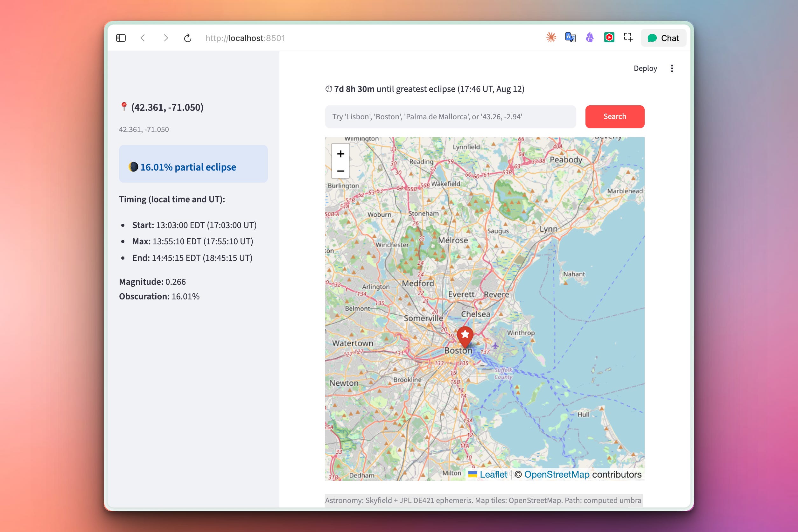The width and height of the screenshot is (798, 532).
Task: Focus the localhost:8501 address bar
Action: (245, 38)
